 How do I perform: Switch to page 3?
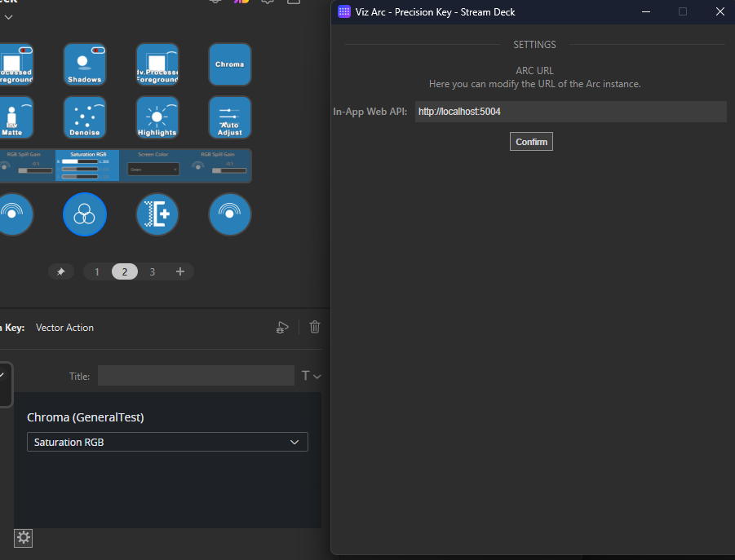[x=153, y=271]
